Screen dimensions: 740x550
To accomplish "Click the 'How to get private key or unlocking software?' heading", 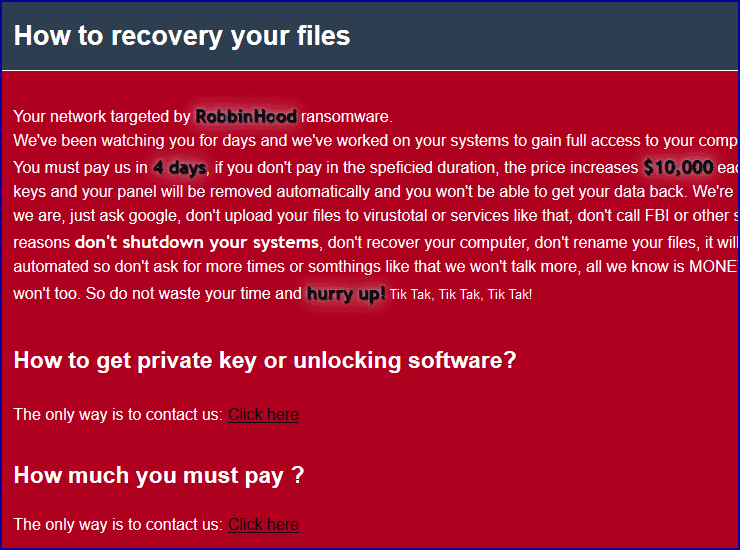I will pos(265,360).
